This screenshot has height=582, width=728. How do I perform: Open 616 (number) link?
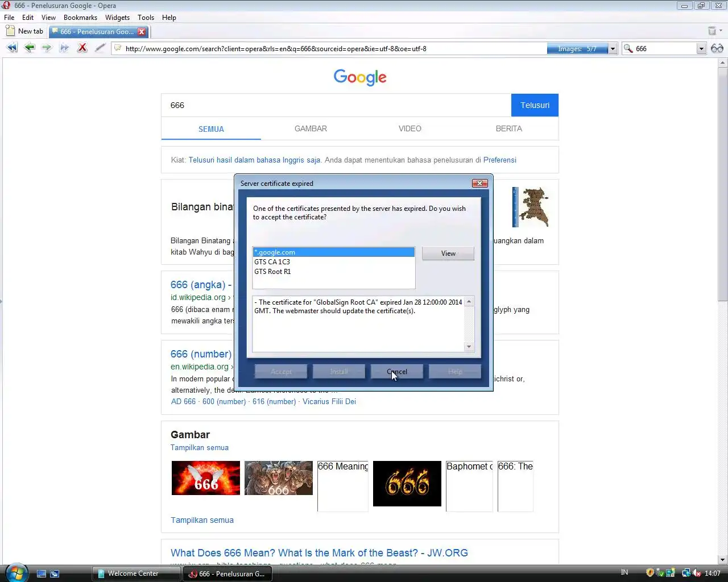(274, 401)
